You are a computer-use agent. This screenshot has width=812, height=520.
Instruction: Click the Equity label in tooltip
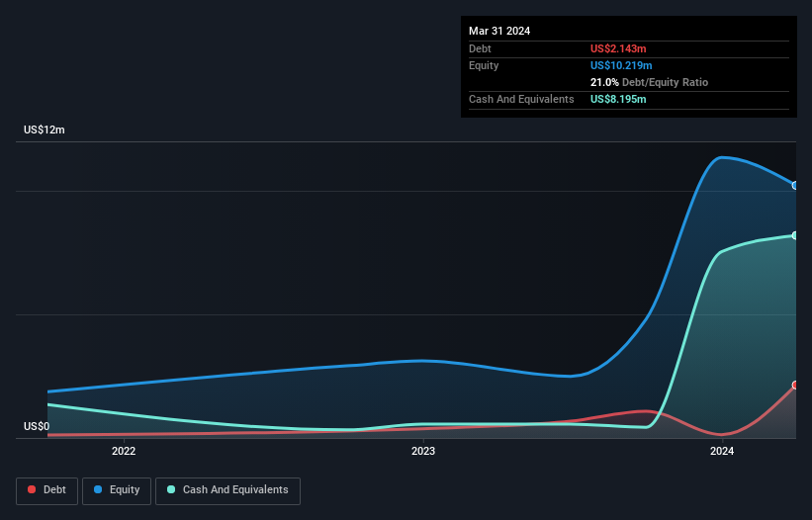click(484, 65)
